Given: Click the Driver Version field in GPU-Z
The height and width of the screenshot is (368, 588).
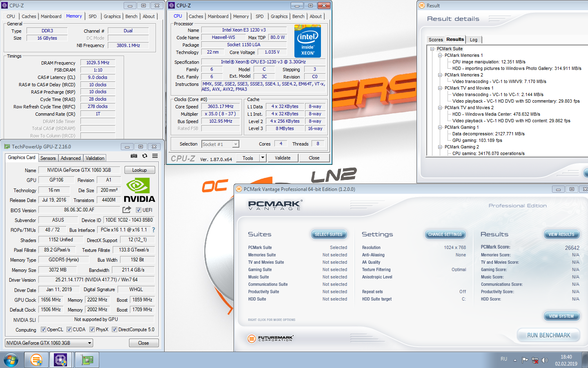Looking at the screenshot, I should coord(96,280).
